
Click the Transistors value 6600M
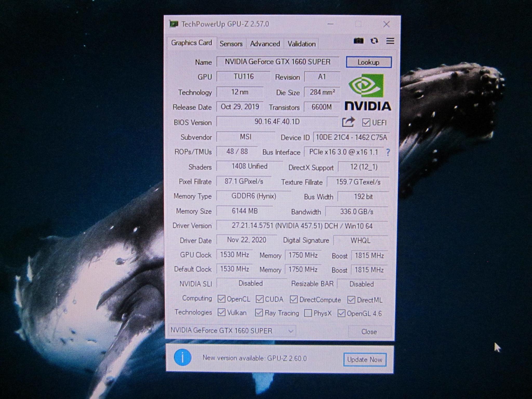click(x=322, y=107)
